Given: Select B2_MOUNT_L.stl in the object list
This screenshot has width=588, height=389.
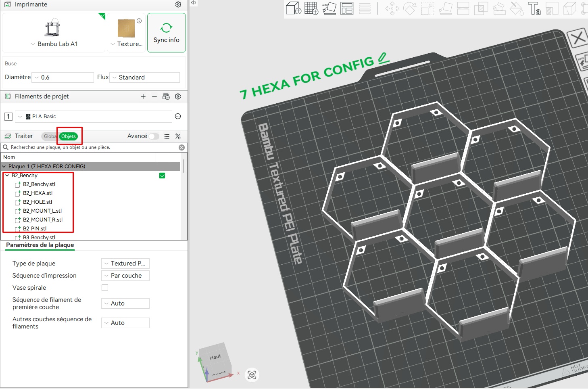Looking at the screenshot, I should coord(42,211).
